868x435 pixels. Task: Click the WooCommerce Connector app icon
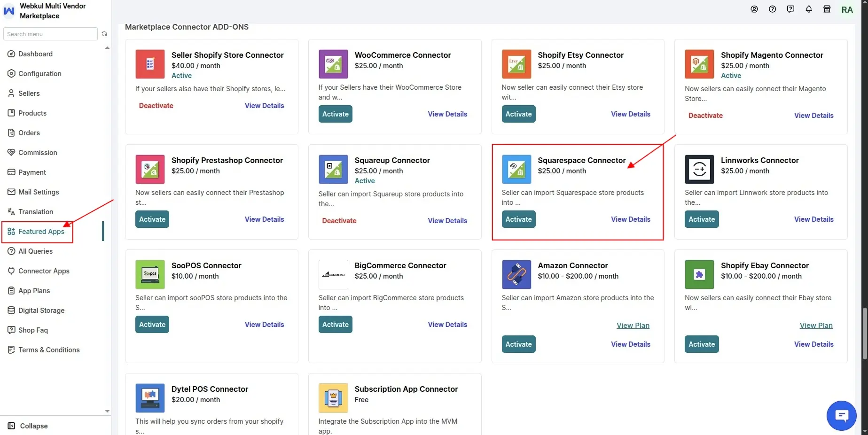pyautogui.click(x=333, y=64)
